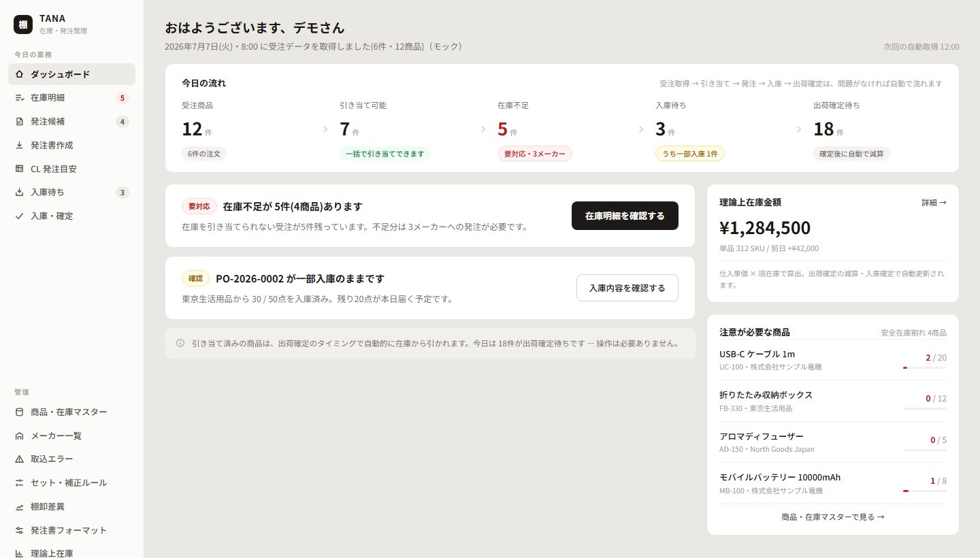Click the 折りたたみ収納ボックス row
The width and height of the screenshot is (980, 558).
click(833, 401)
